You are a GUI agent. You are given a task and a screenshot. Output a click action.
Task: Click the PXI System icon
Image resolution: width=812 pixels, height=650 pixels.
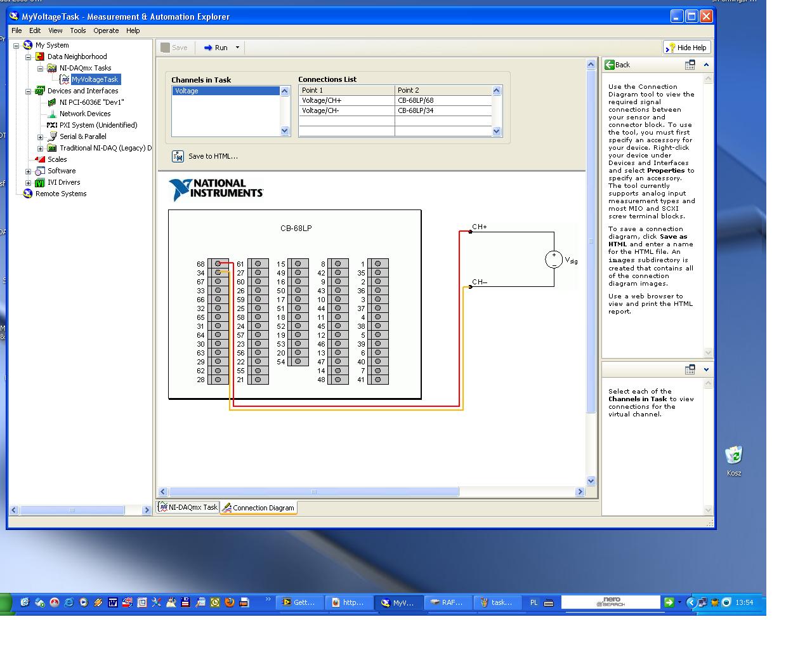point(52,125)
